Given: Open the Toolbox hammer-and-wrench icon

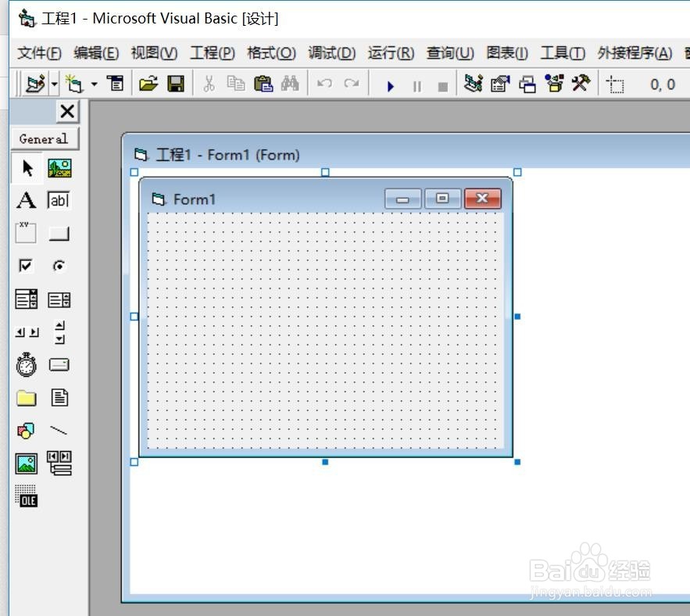Looking at the screenshot, I should (581, 83).
